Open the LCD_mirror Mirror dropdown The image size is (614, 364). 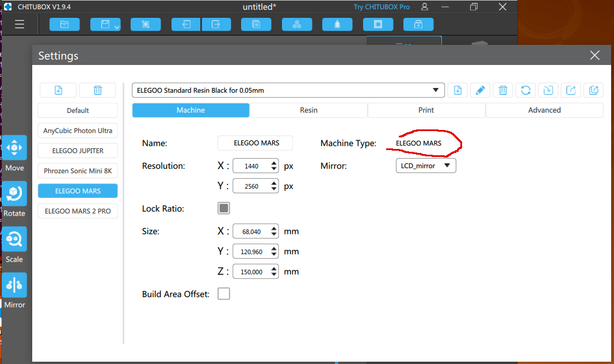click(426, 166)
